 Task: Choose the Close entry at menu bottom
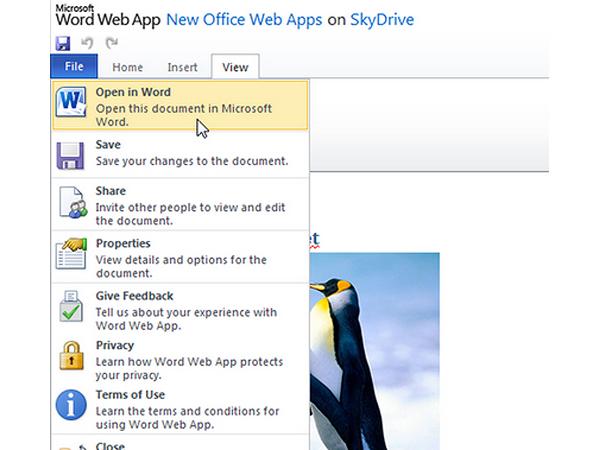tap(180, 443)
